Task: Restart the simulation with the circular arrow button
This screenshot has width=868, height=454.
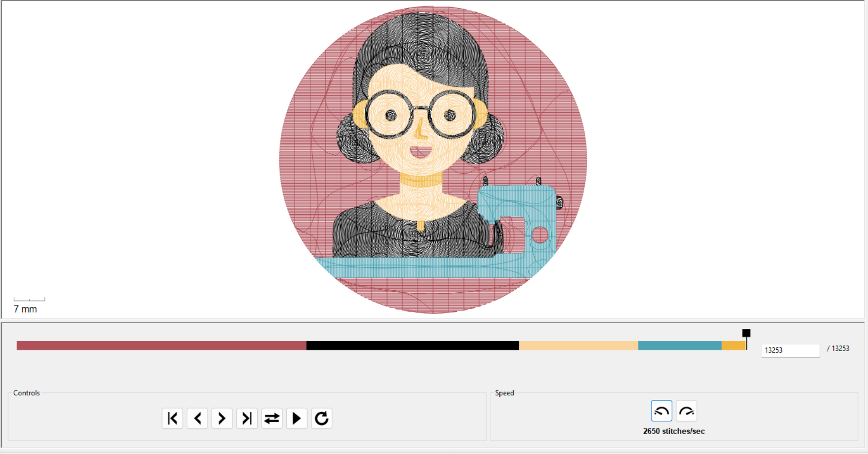Action: pos(322,418)
